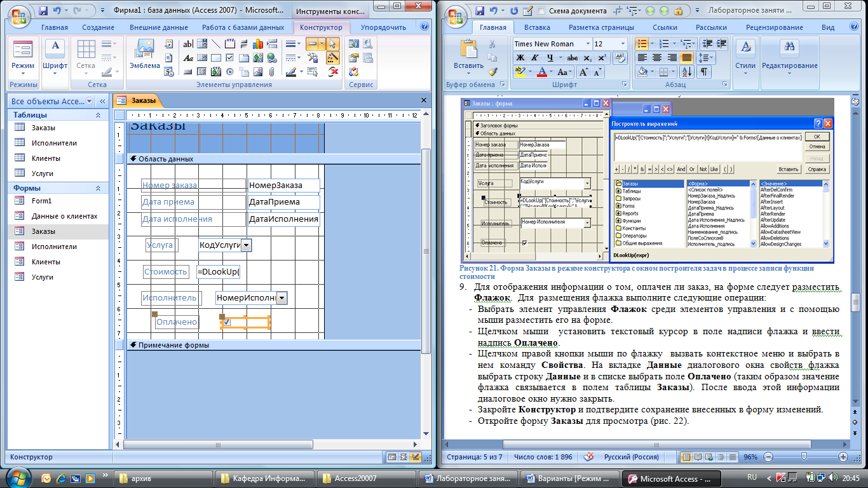
Task: Apply subscript formatting in Word
Action: [587, 58]
